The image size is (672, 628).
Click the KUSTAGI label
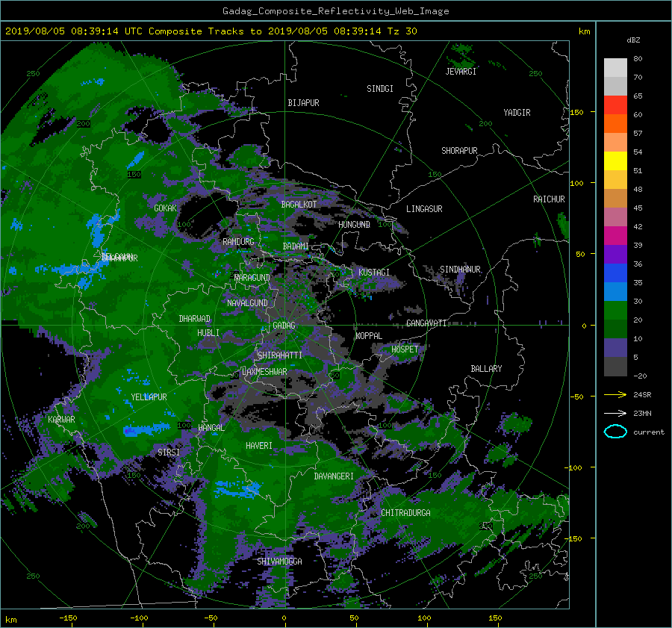(374, 273)
